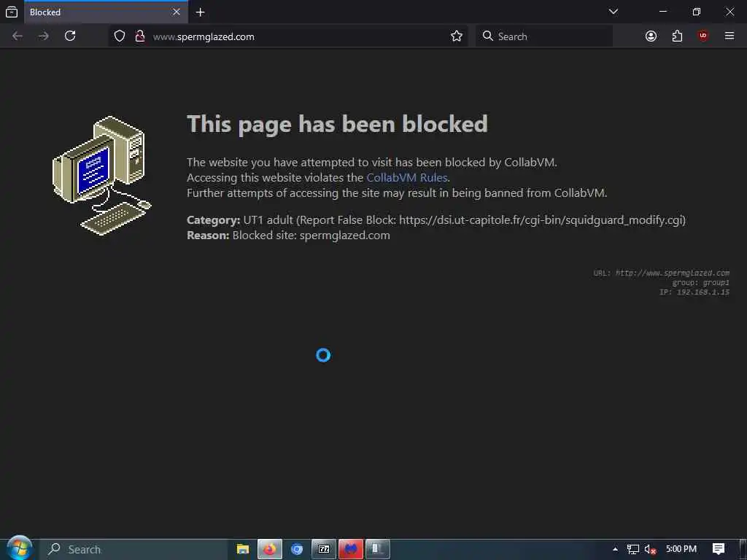747x560 pixels.
Task: Open the Firefox hamburger application menu
Action: 729,36
